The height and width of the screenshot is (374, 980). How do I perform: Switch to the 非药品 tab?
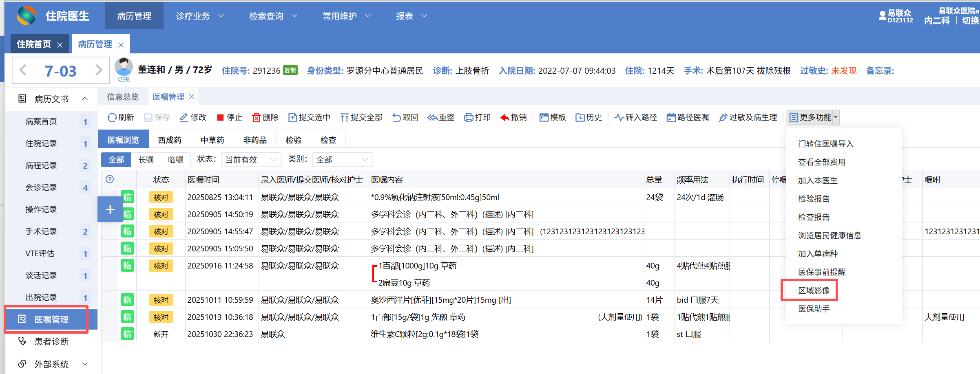click(255, 140)
